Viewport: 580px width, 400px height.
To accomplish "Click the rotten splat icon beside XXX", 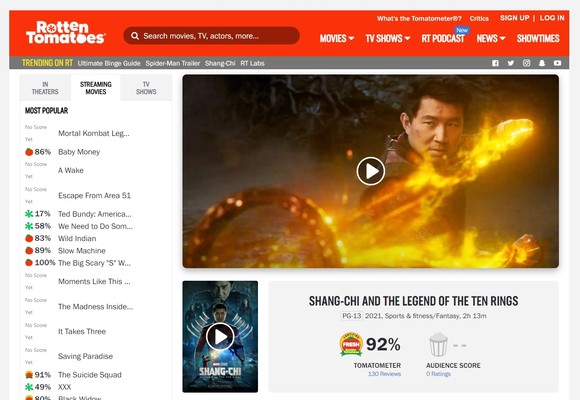I will [x=29, y=387].
